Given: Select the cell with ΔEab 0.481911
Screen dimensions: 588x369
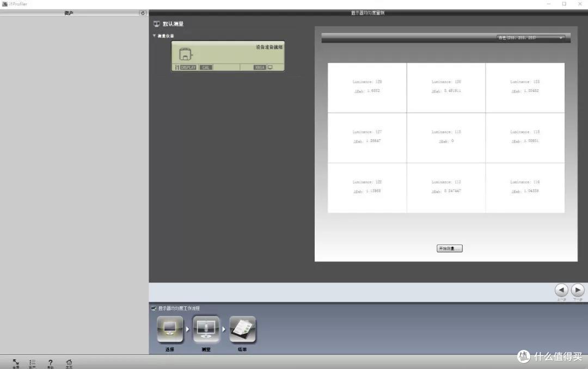Looking at the screenshot, I should coord(446,88).
